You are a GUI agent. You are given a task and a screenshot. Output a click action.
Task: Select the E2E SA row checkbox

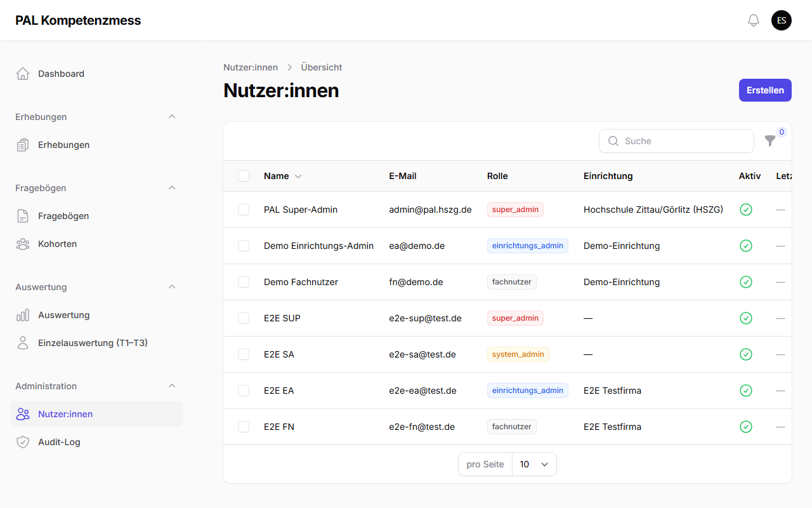(x=244, y=354)
